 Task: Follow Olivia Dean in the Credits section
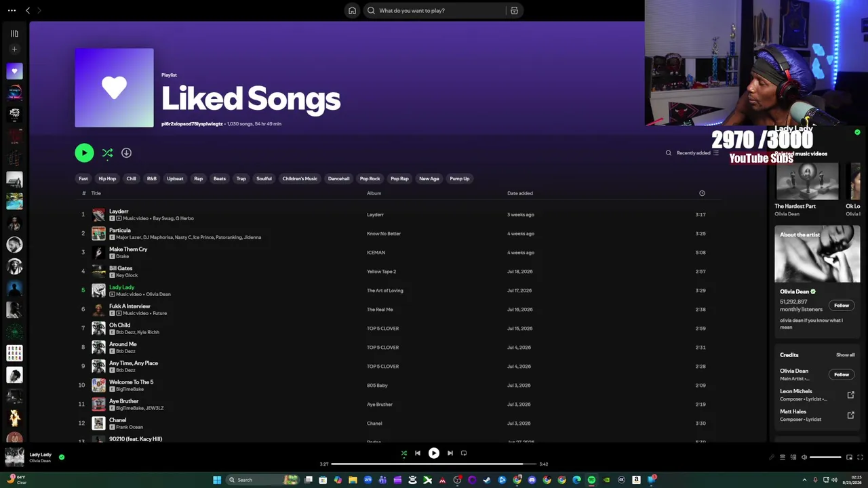(842, 375)
